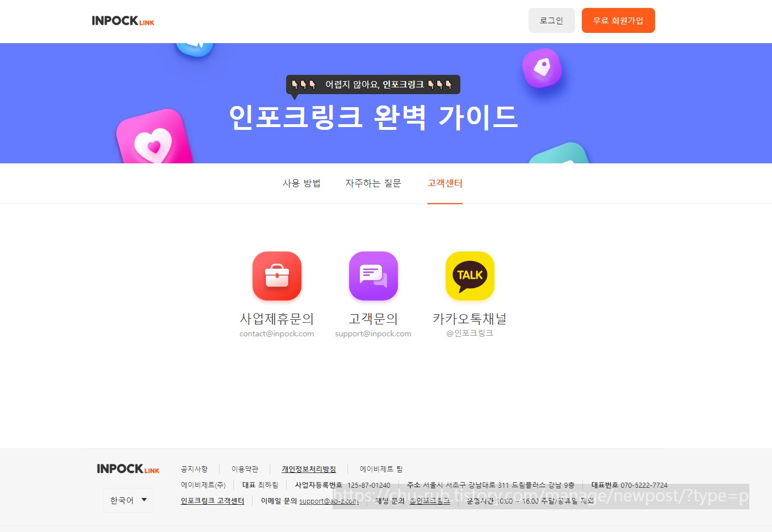Select the 고객센터 tab

pos(445,183)
